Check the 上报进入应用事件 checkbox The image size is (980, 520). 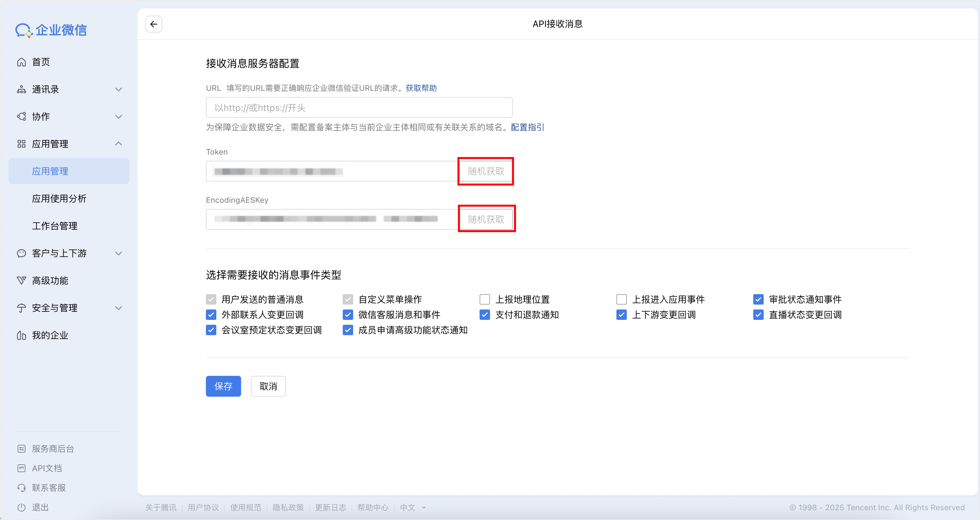621,299
